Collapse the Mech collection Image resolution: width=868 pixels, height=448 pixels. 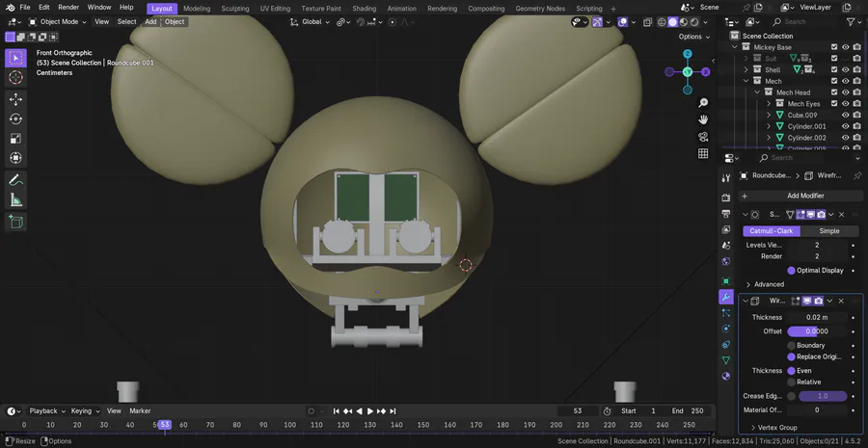coord(746,81)
